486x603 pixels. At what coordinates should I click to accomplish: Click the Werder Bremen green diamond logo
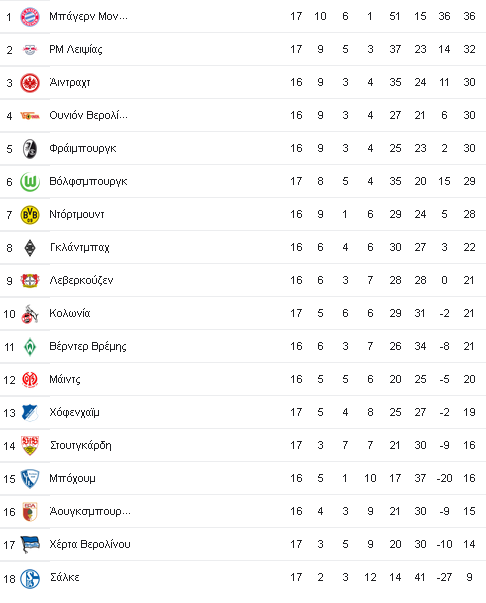coord(30,347)
